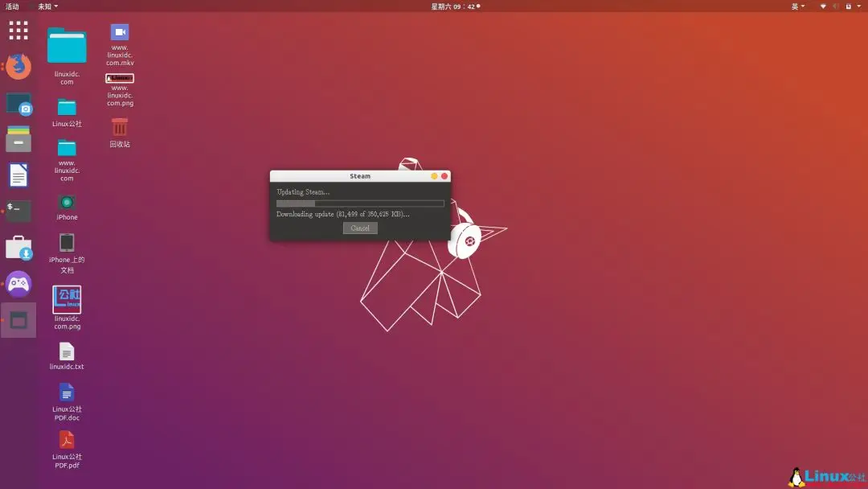The image size is (868, 489).
Task: Cancel the Steam update
Action: pyautogui.click(x=360, y=228)
